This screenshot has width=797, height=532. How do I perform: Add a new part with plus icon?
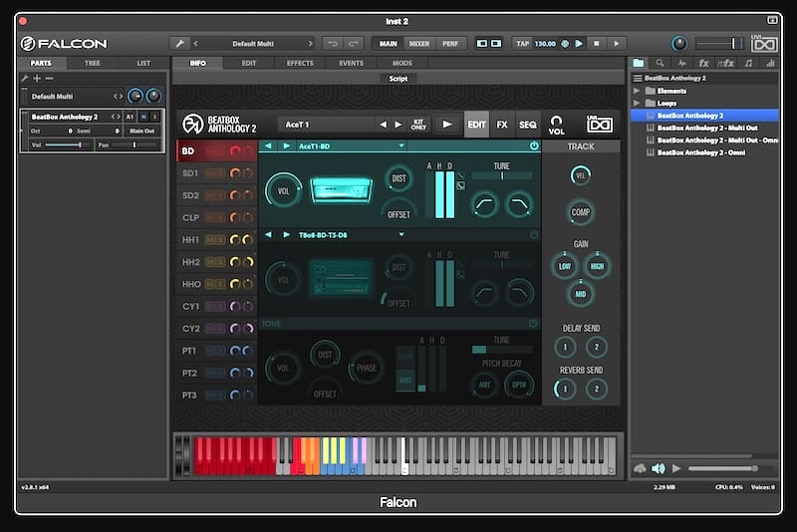[x=37, y=79]
